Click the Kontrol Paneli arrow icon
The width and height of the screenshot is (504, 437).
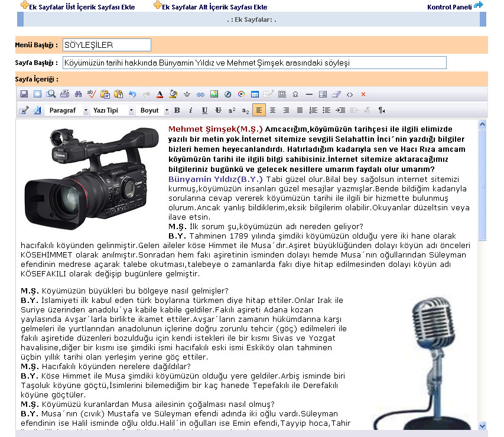479,5
